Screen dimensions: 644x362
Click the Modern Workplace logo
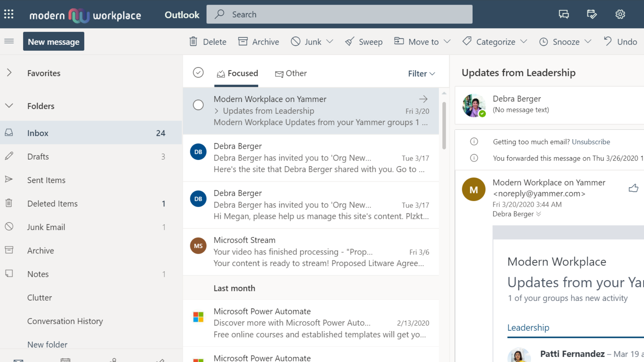85,15
